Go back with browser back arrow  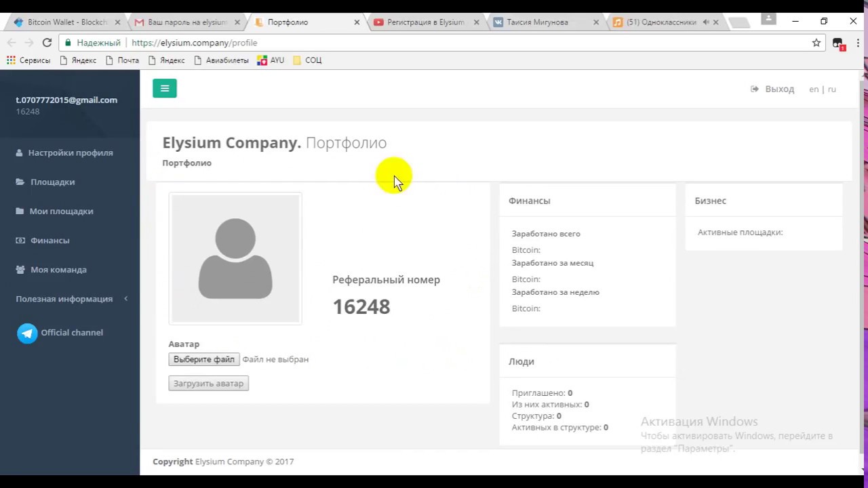pyautogui.click(x=12, y=42)
